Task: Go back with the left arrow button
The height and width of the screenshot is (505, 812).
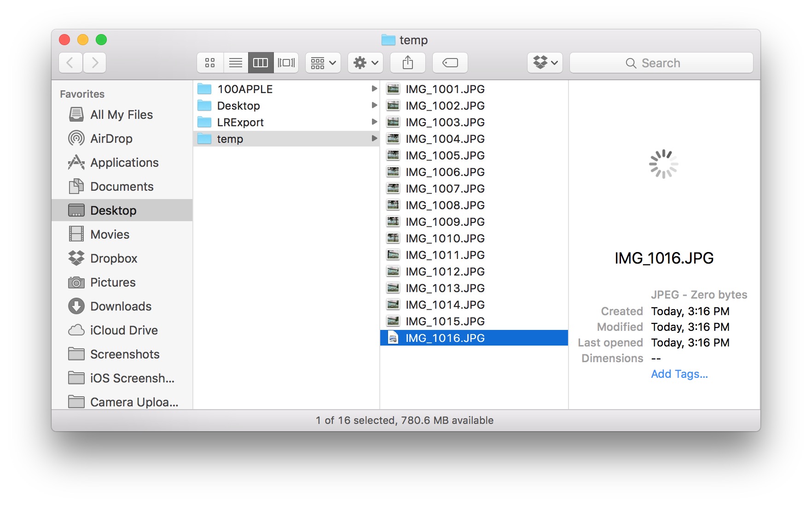Action: (x=70, y=63)
